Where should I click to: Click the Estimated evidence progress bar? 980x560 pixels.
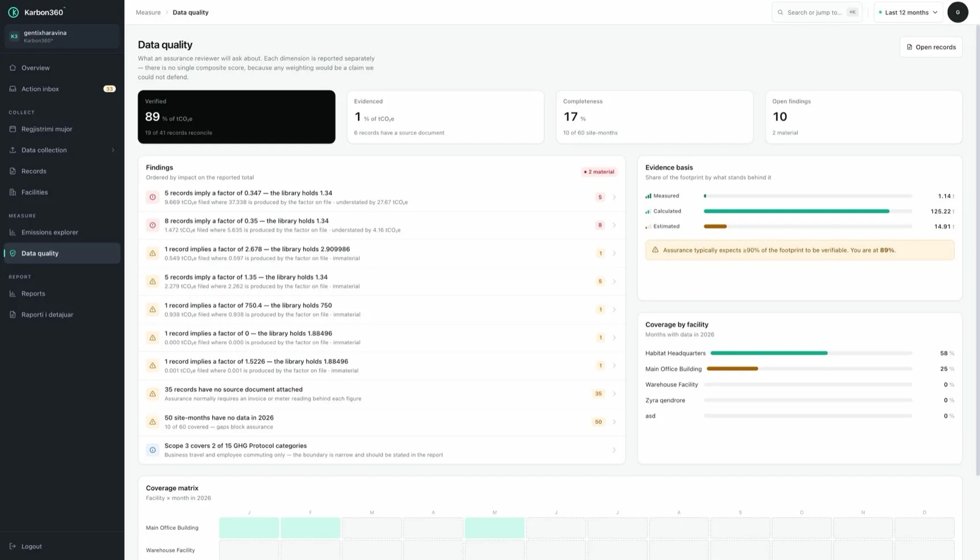click(808, 226)
